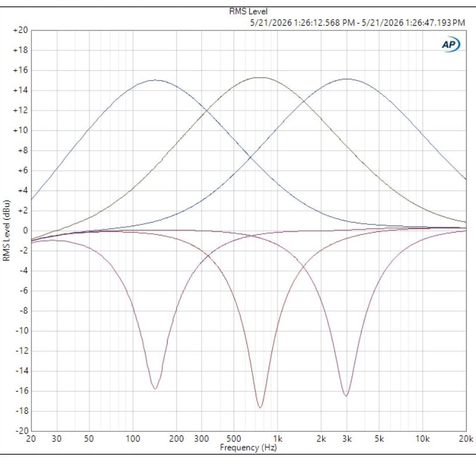
Task: Select the 0 level tick label
Action: [26, 231]
